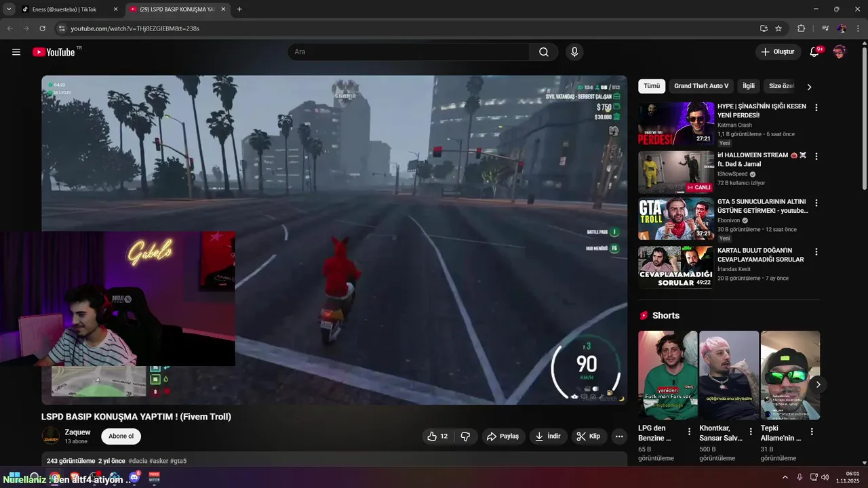Open Chrome media control icon
The height and width of the screenshot is (488, 868).
coord(825,28)
